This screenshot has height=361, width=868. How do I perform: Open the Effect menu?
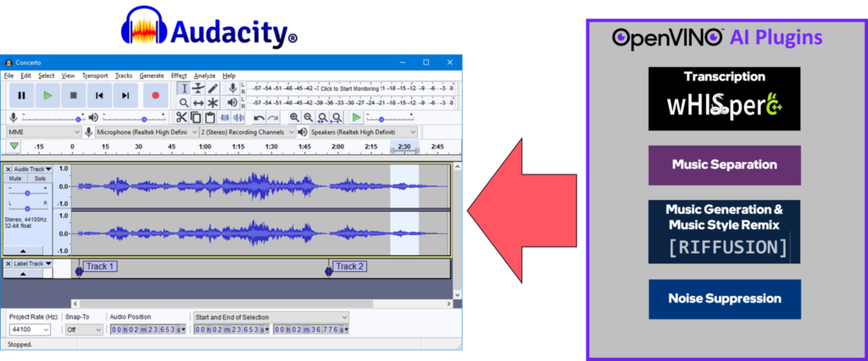tap(178, 75)
